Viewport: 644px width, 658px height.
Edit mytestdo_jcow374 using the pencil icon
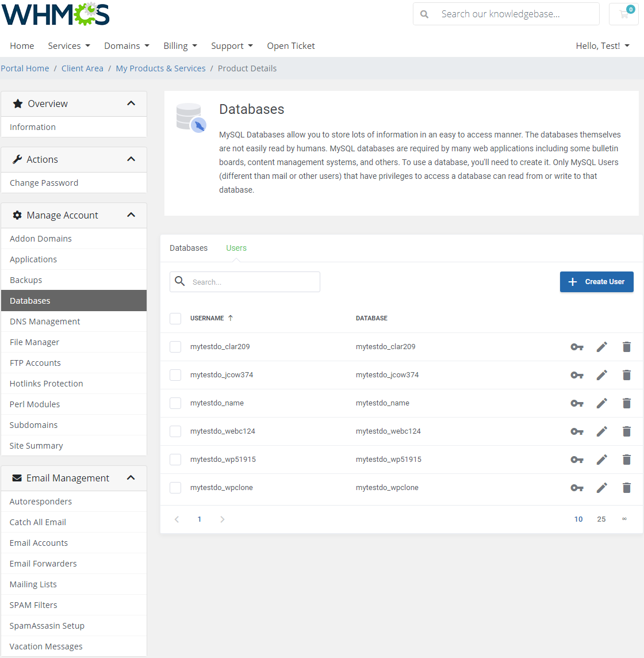click(601, 375)
